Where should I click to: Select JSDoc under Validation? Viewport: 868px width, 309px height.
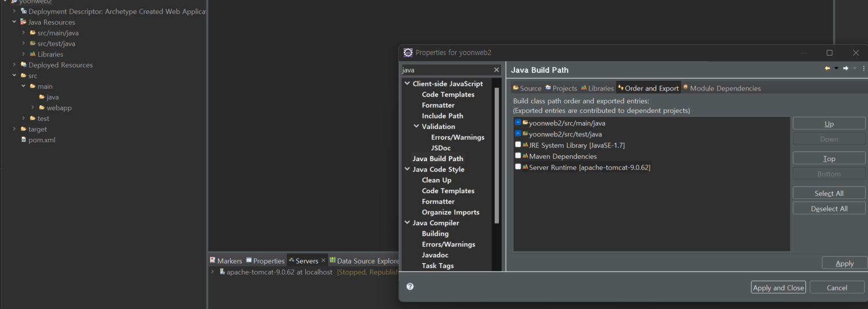pos(441,148)
